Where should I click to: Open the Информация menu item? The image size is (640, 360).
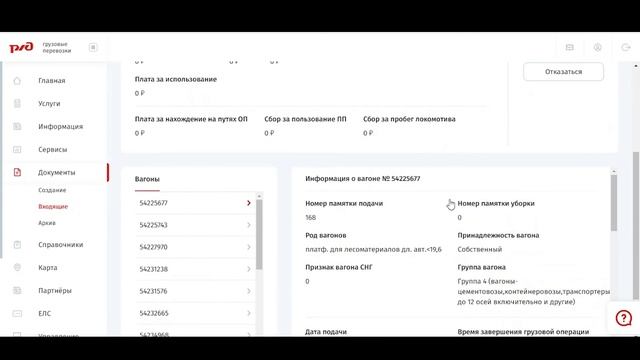coord(60,127)
